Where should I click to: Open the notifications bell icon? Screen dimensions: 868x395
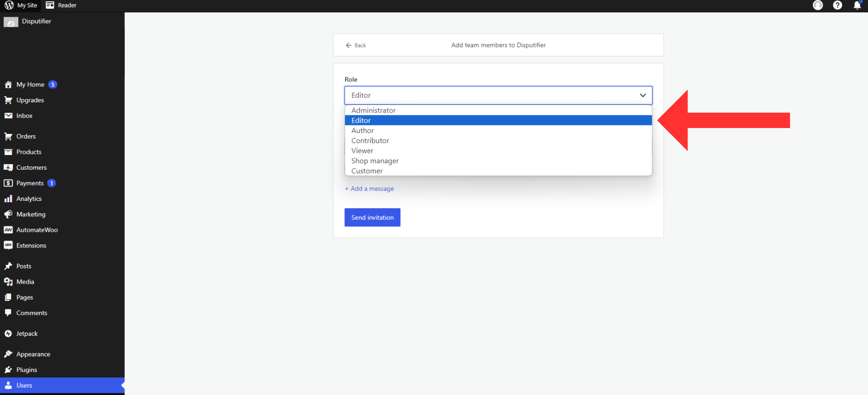tap(857, 5)
